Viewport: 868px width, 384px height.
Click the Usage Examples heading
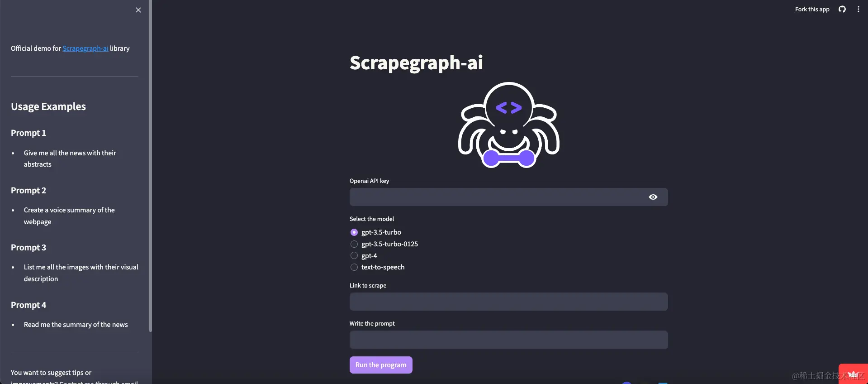coord(48,106)
